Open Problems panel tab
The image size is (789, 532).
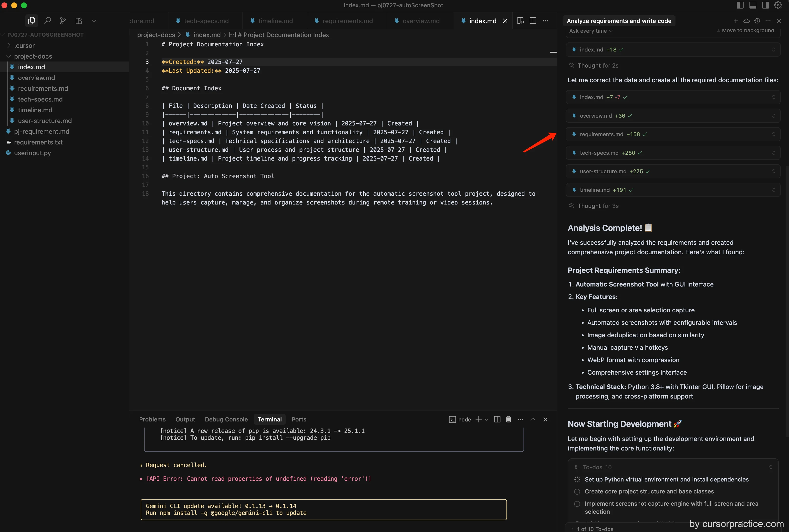coord(152,419)
